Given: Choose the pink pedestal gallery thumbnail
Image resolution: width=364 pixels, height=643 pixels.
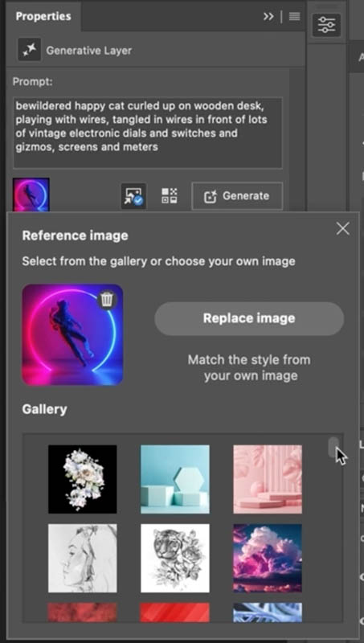Looking at the screenshot, I should (x=268, y=479).
